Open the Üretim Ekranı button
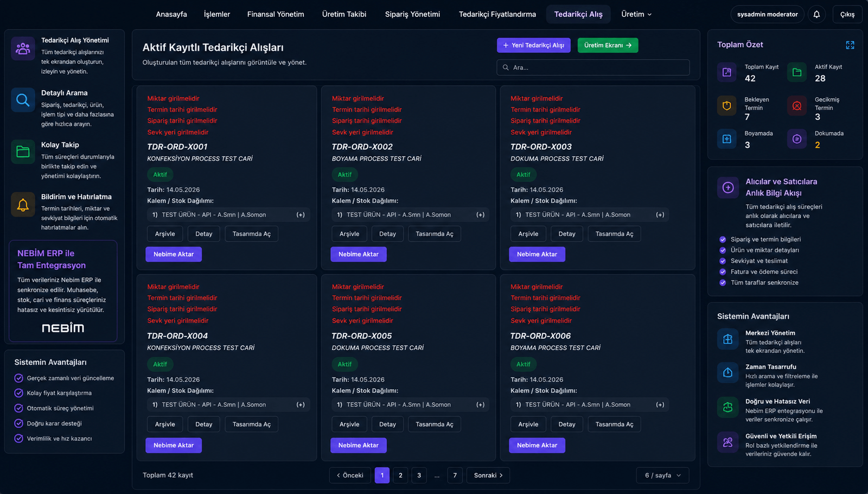The image size is (868, 494). (x=608, y=46)
